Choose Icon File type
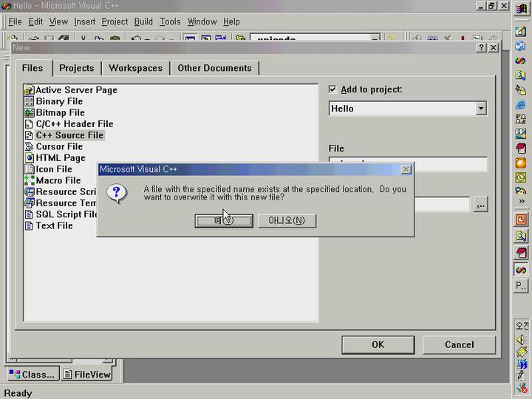This screenshot has height=399, width=532. [x=48, y=169]
